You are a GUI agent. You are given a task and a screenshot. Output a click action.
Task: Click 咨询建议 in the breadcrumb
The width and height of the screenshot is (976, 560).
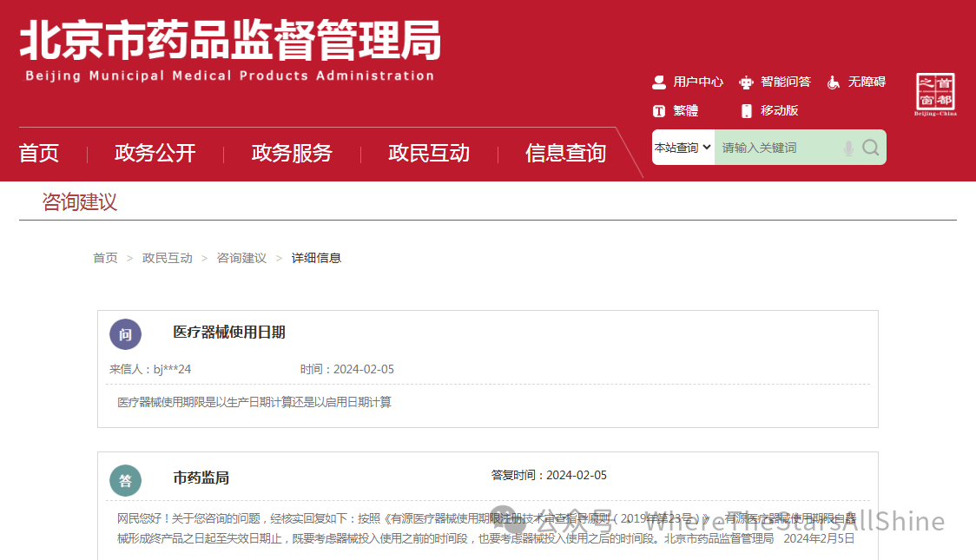pyautogui.click(x=241, y=258)
